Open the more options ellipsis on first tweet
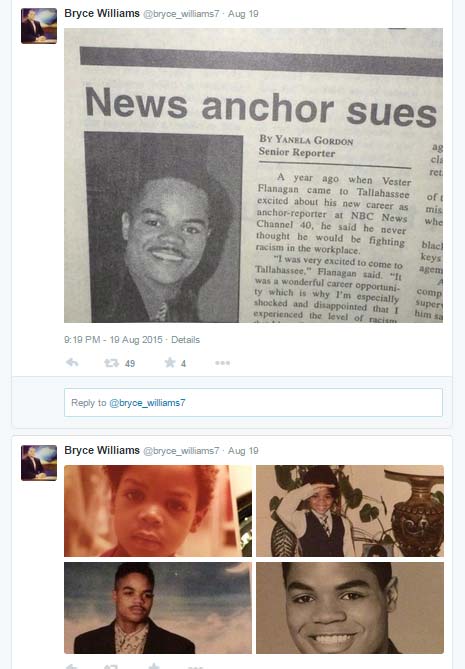The width and height of the screenshot is (465, 669). pos(222,363)
